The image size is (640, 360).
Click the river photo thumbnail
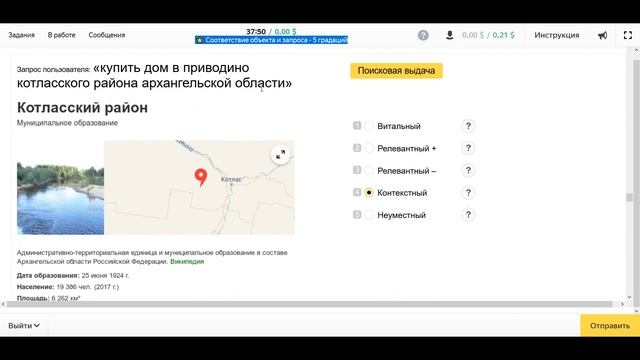(60, 198)
